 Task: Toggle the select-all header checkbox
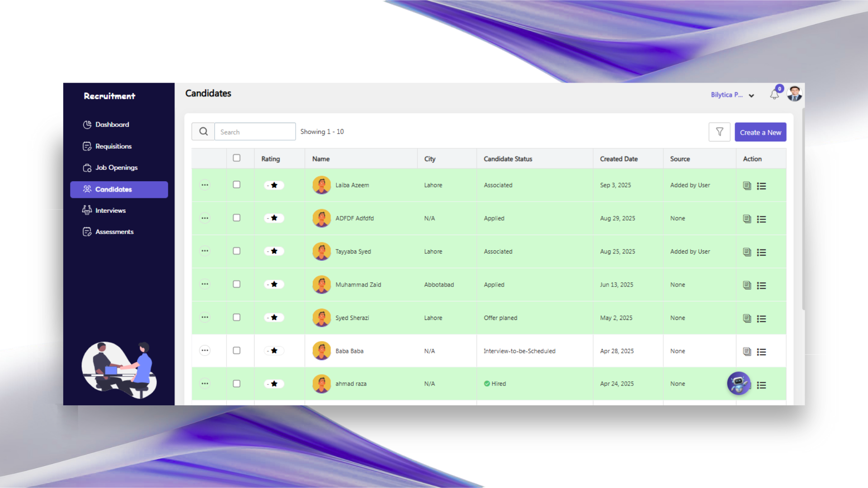(x=236, y=158)
